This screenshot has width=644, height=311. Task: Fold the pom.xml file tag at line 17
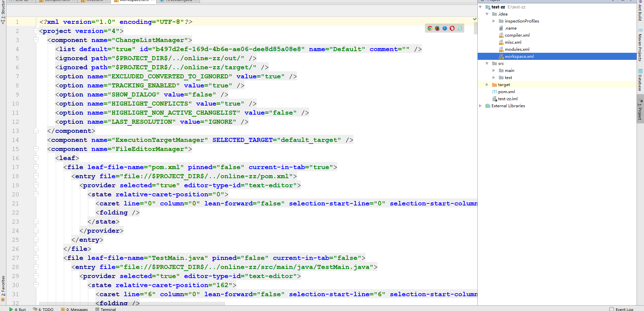pos(36,167)
